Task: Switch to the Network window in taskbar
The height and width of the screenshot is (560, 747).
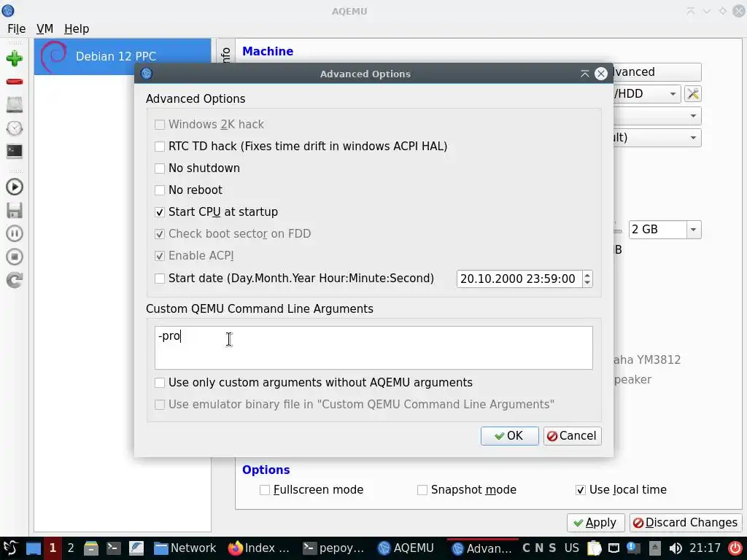Action: [x=185, y=548]
